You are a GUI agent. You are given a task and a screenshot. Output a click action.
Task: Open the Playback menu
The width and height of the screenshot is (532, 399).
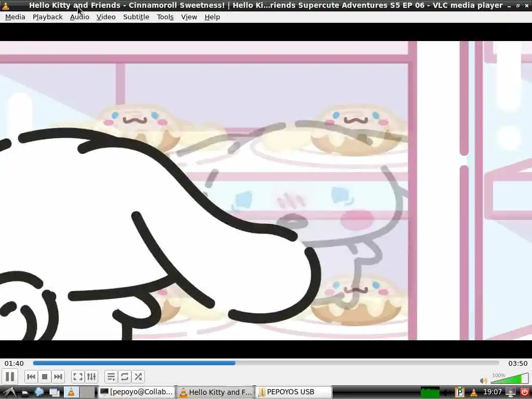coord(47,17)
